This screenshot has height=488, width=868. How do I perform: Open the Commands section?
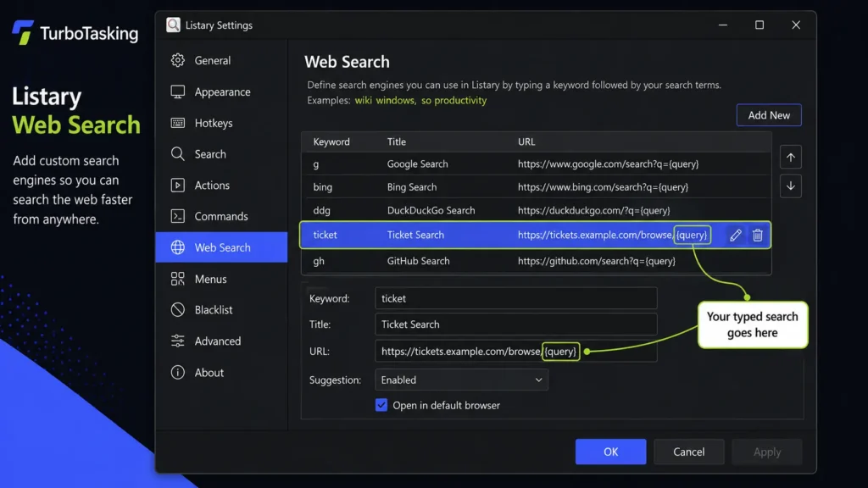tap(221, 216)
